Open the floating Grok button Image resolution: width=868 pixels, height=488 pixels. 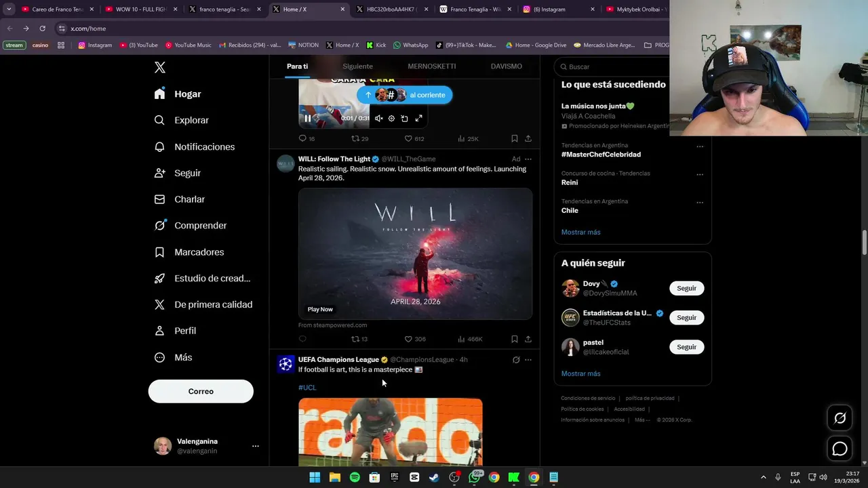click(x=840, y=418)
